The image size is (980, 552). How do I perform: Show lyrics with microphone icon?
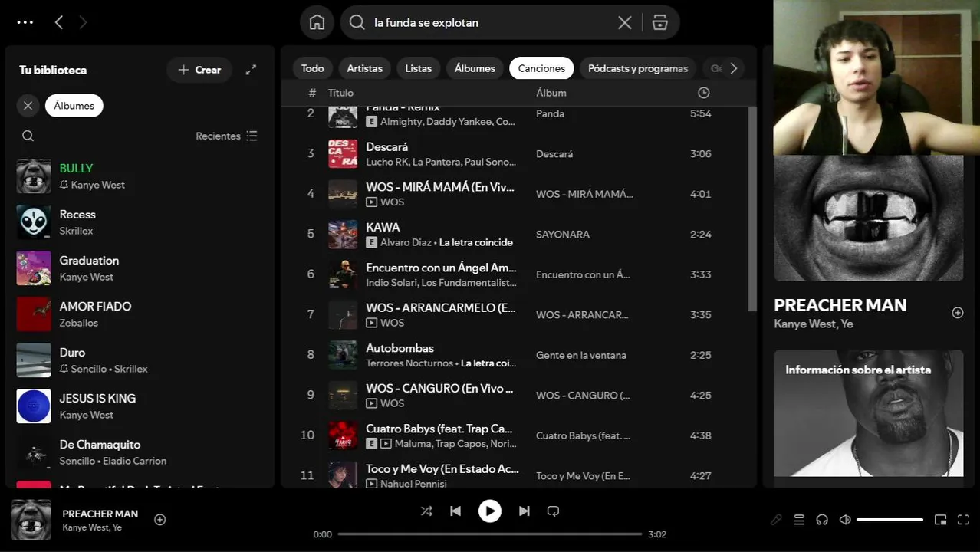click(x=776, y=520)
